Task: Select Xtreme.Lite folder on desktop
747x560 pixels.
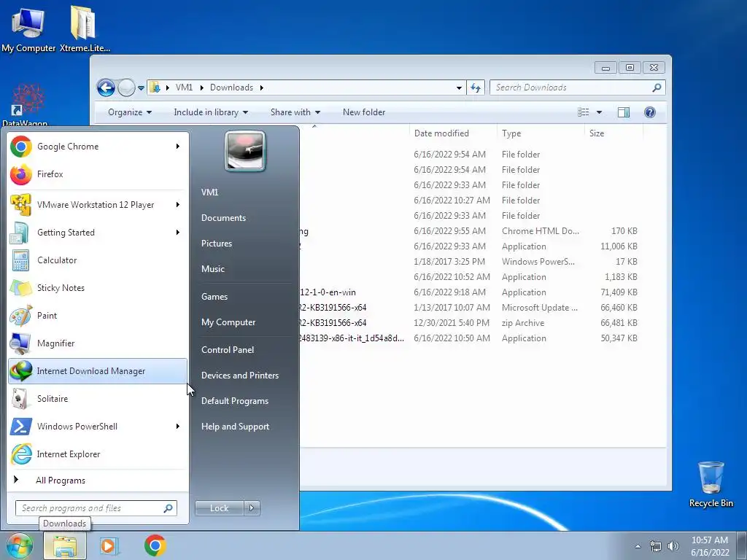Action: 85,28
